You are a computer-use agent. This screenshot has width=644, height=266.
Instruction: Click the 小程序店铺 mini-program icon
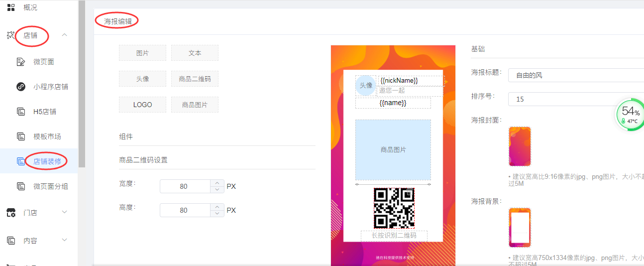click(x=21, y=87)
